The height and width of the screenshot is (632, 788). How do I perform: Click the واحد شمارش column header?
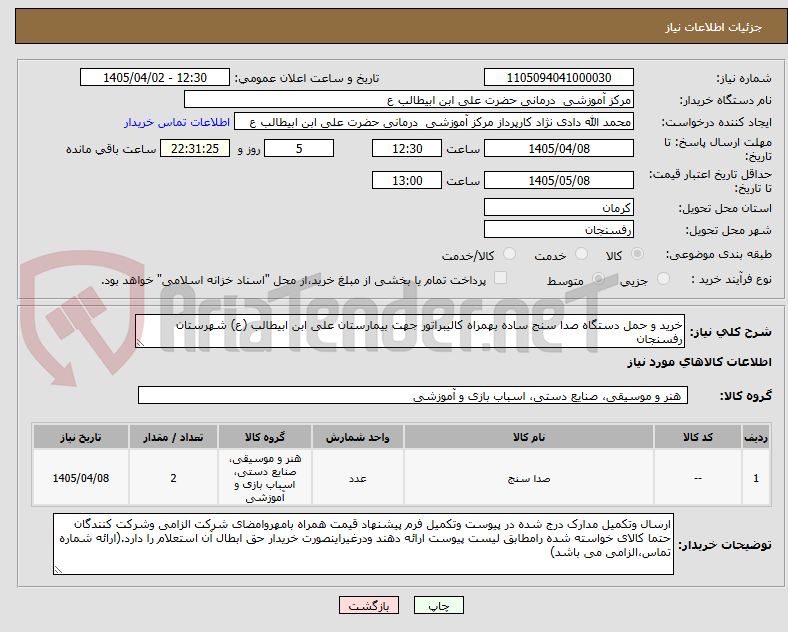click(x=357, y=437)
